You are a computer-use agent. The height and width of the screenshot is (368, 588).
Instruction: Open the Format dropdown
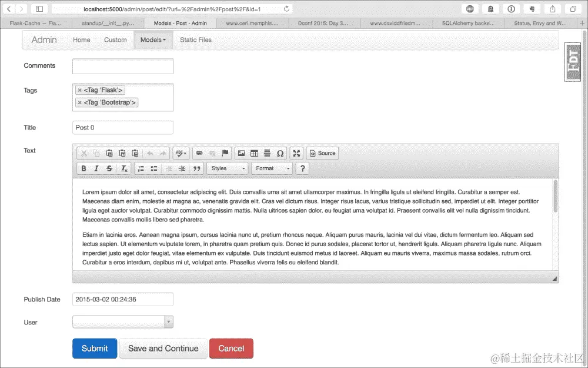[x=272, y=168]
